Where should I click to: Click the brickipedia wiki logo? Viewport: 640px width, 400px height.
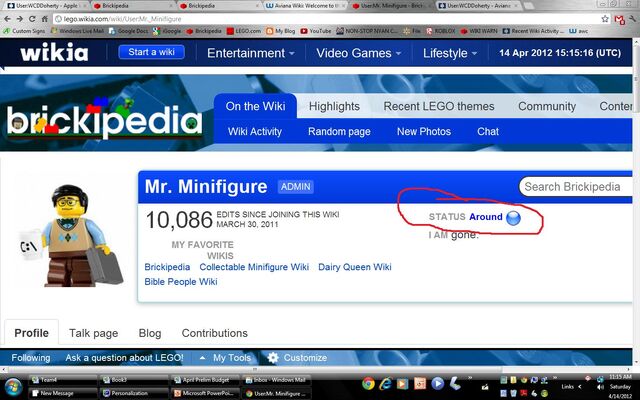104,119
